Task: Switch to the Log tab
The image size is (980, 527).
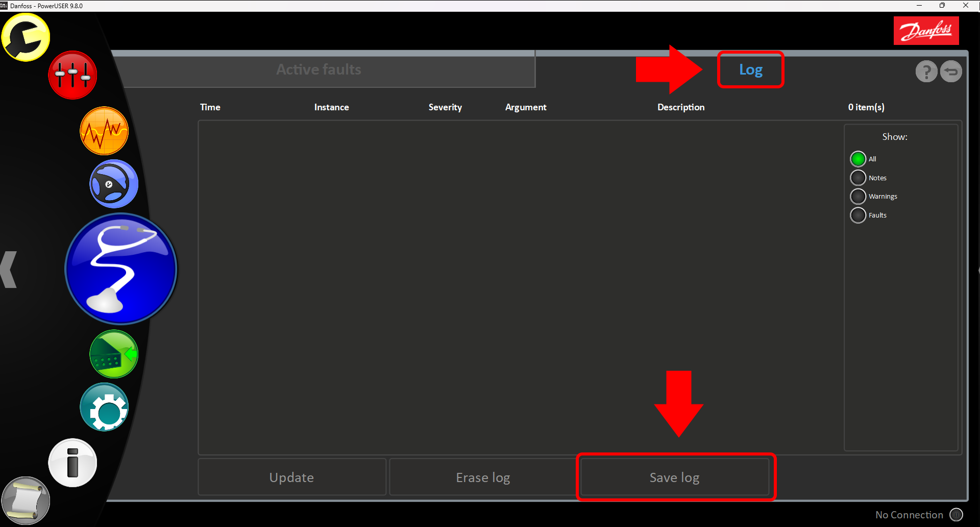Action: pyautogui.click(x=750, y=69)
